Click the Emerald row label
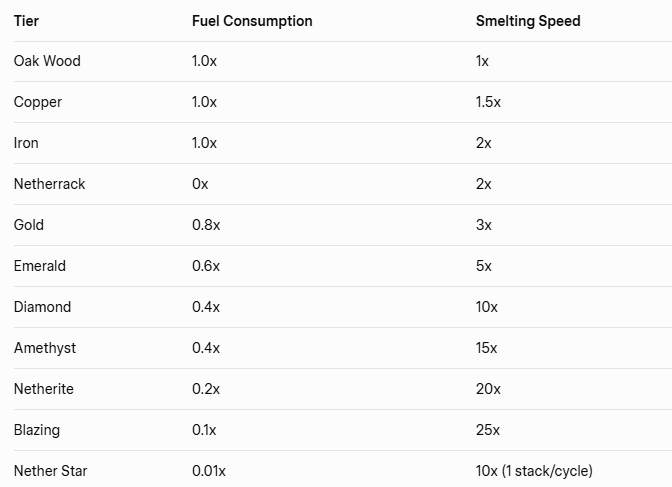This screenshot has height=487, width=672. pos(40,266)
